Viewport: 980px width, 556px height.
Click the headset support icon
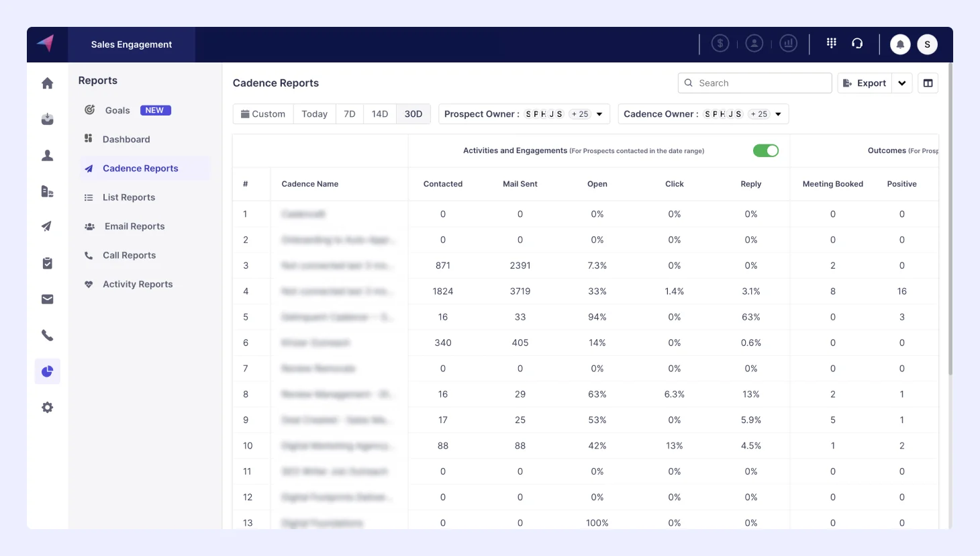(857, 44)
